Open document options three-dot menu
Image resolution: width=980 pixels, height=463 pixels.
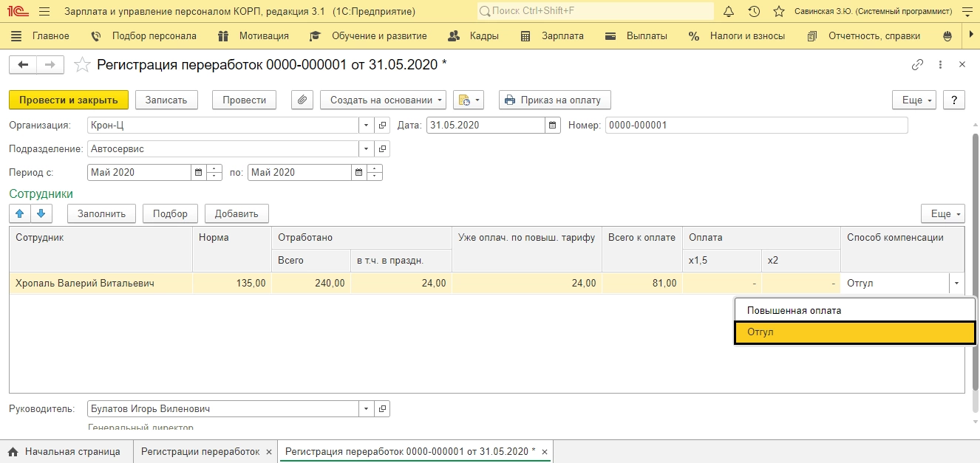(x=941, y=65)
